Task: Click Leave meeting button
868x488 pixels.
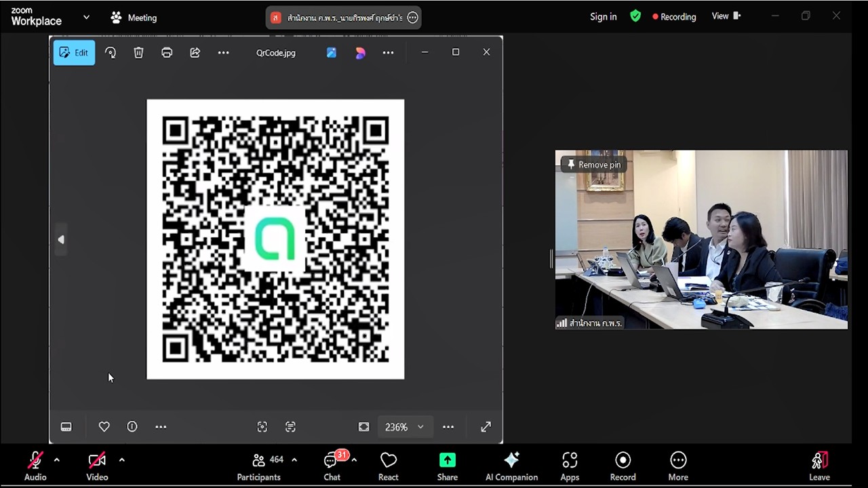Action: (x=819, y=466)
